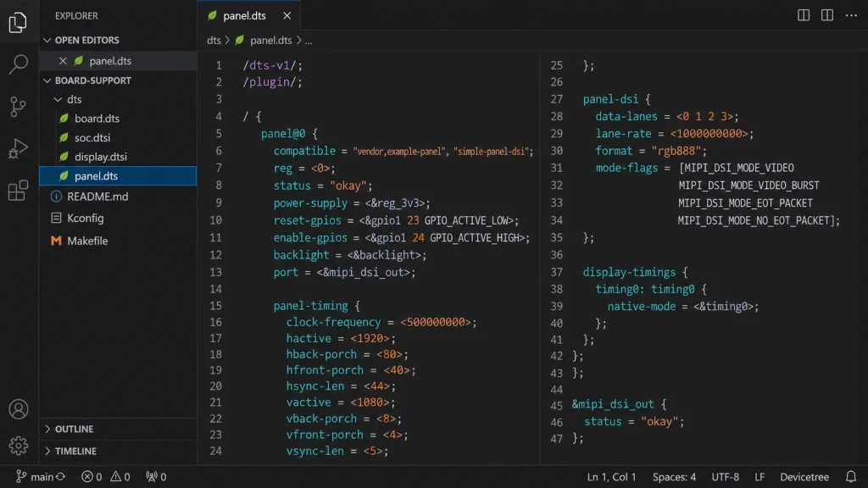Viewport: 868px width, 488px height.
Task: Click the &mipi_dsi_out node on line 45
Action: tap(613, 404)
